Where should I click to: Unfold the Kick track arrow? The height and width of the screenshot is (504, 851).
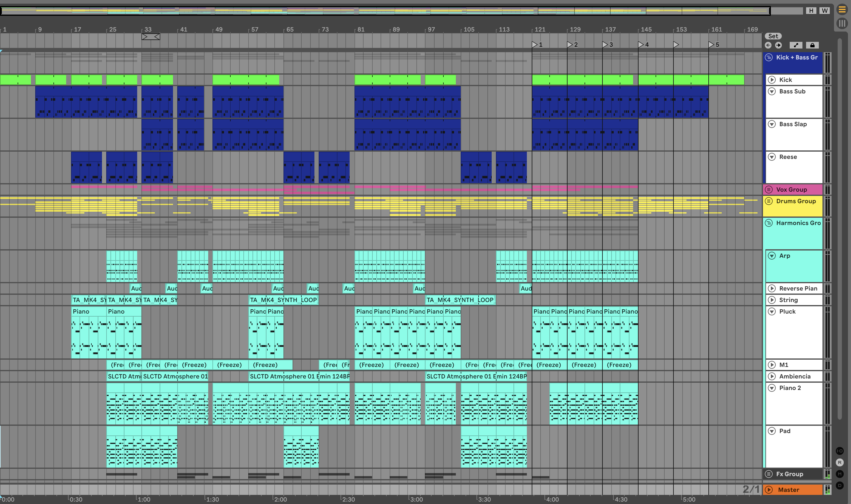coord(772,80)
